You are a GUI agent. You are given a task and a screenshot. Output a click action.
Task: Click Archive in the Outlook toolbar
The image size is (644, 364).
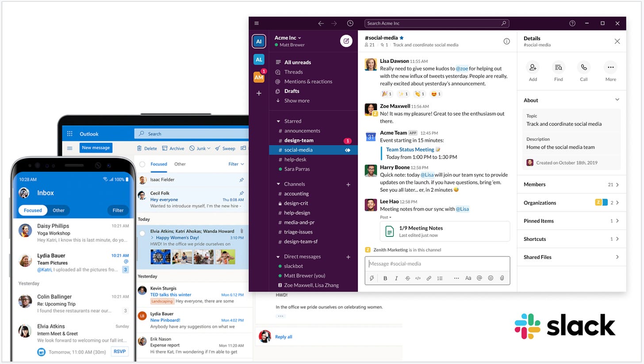tap(173, 148)
